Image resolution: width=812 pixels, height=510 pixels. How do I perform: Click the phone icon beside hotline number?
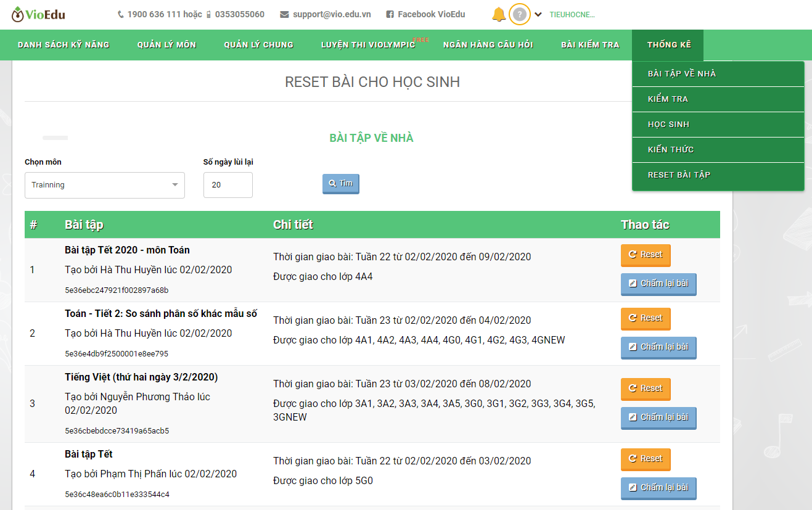pyautogui.click(x=120, y=14)
